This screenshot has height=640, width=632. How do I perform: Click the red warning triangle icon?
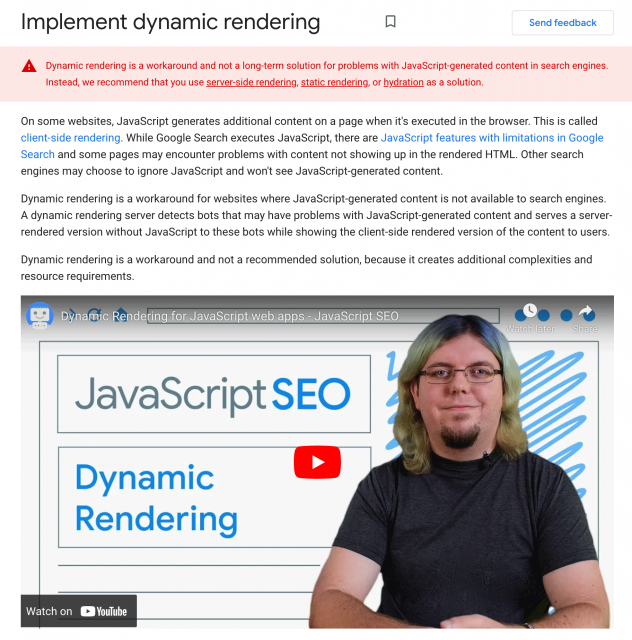tap(30, 66)
